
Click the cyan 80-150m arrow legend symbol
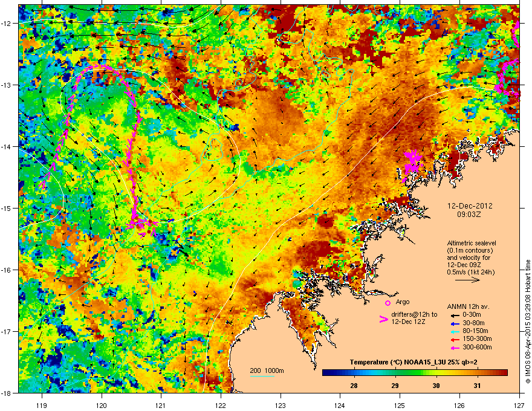pos(454,331)
